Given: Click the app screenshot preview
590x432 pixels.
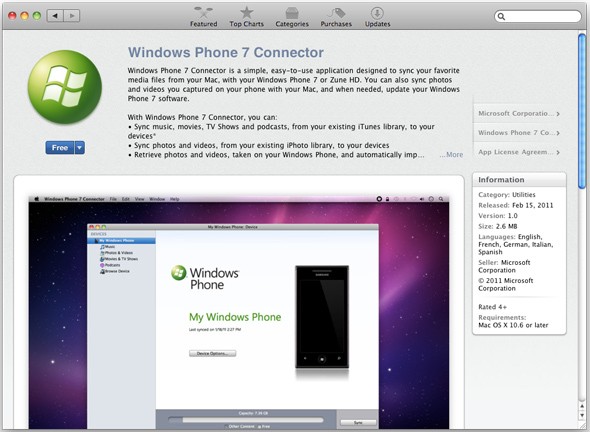Looking at the screenshot, I should click(x=239, y=312).
